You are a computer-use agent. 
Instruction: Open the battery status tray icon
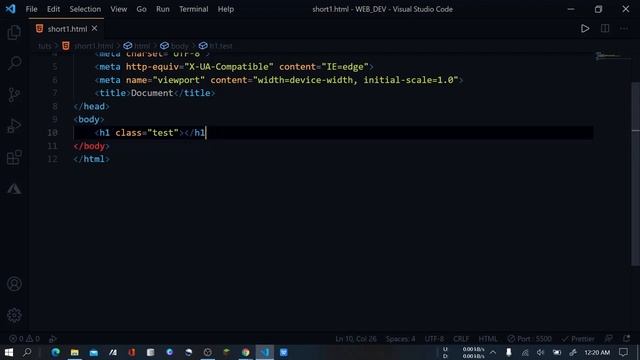click(557, 352)
